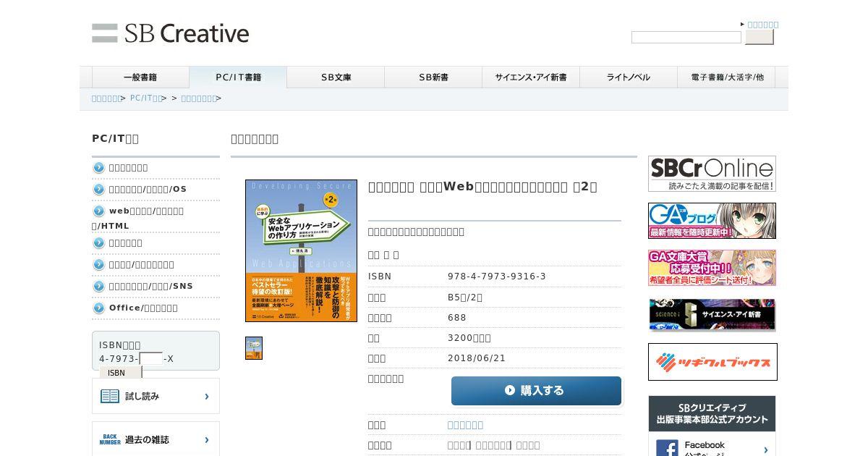The width and height of the screenshot is (868, 456).
Task: Click the BACK NUMBER icon
Action: coord(110,439)
